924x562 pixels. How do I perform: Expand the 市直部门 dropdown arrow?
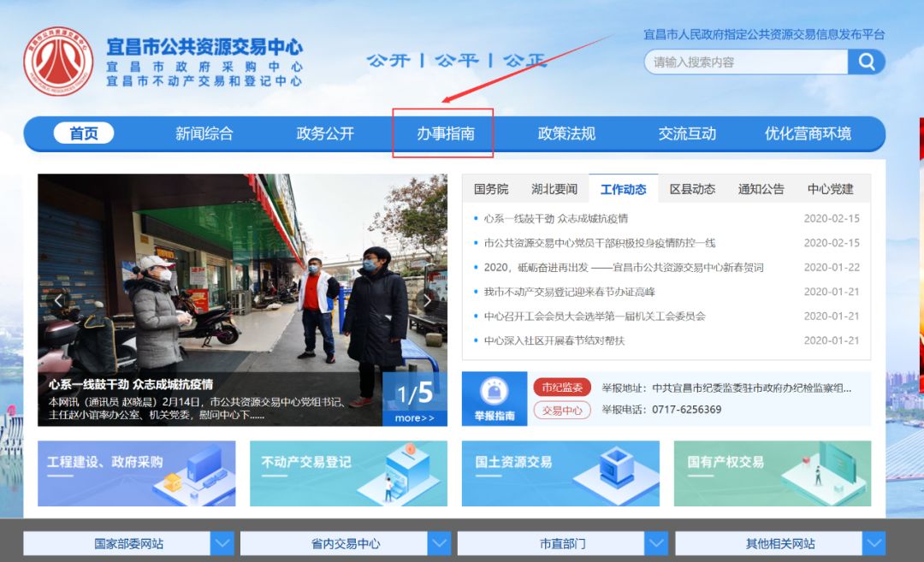tap(656, 543)
